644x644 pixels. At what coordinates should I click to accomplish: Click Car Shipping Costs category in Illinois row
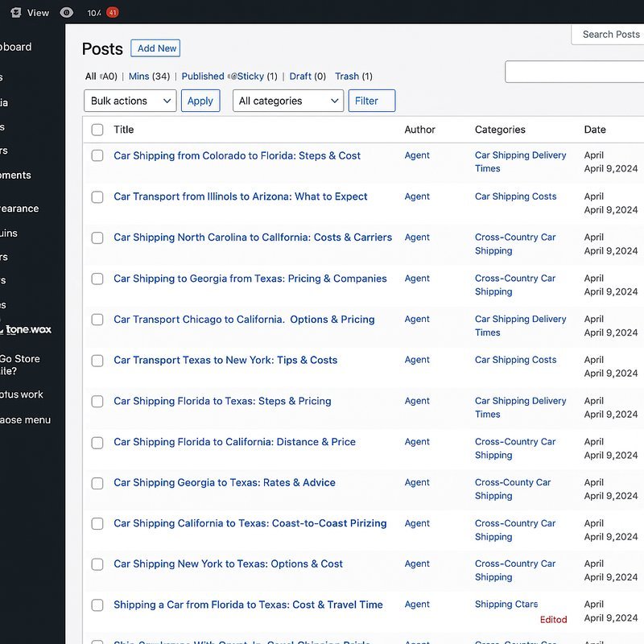(x=515, y=196)
